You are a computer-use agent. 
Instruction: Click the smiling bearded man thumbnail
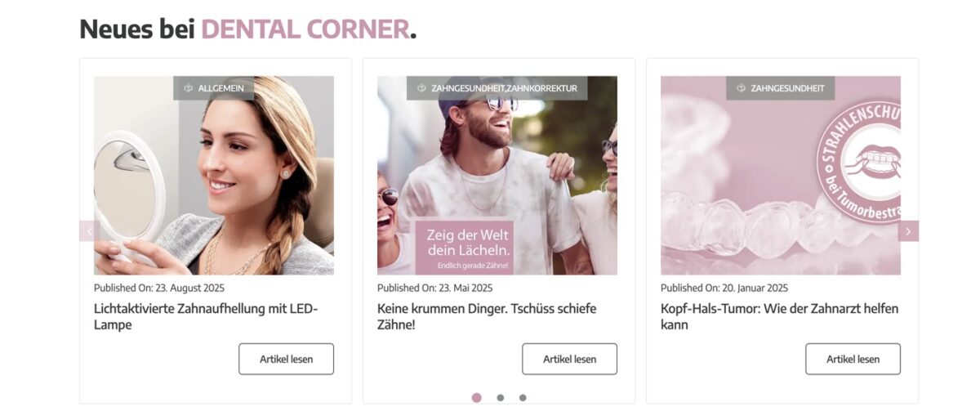[497, 180]
